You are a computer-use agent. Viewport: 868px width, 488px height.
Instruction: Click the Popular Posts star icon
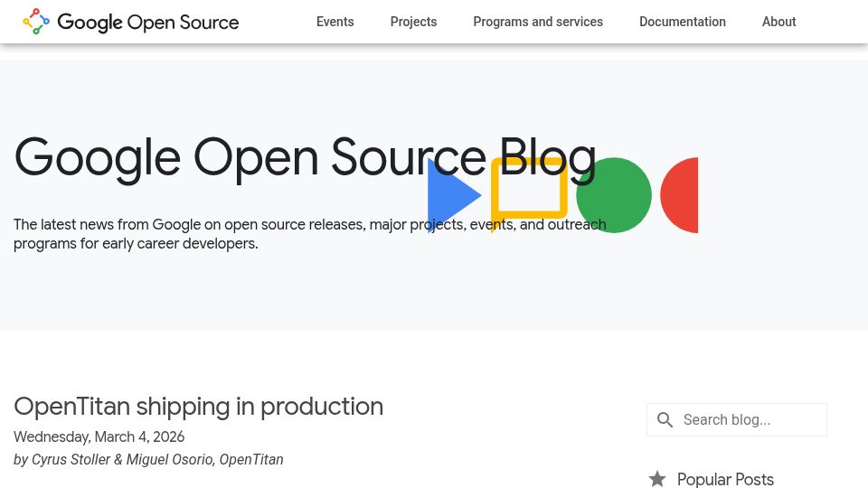pos(657,479)
